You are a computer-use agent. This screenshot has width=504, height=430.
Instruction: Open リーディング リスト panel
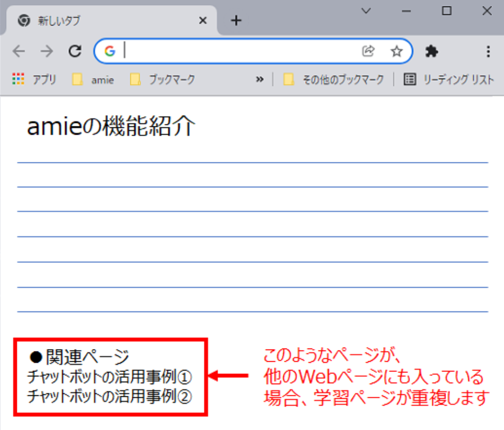click(x=448, y=80)
